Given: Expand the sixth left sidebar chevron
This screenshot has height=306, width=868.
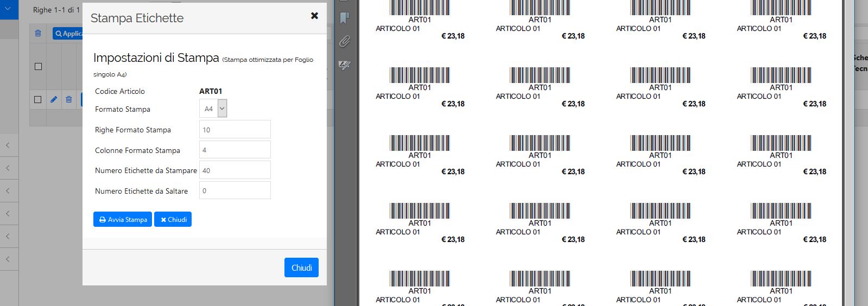Looking at the screenshot, I should click(x=8, y=259).
